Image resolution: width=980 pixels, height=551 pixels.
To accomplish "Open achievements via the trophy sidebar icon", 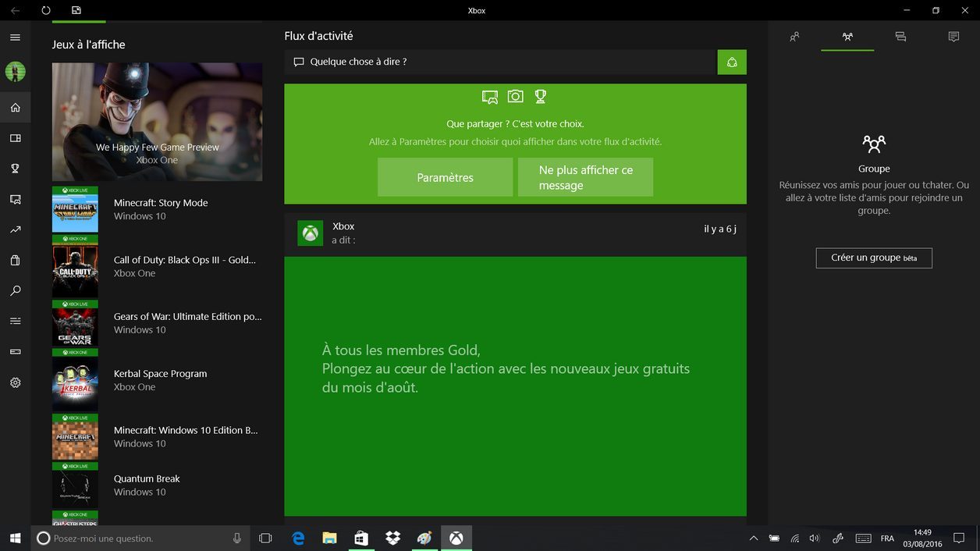I will pyautogui.click(x=15, y=169).
